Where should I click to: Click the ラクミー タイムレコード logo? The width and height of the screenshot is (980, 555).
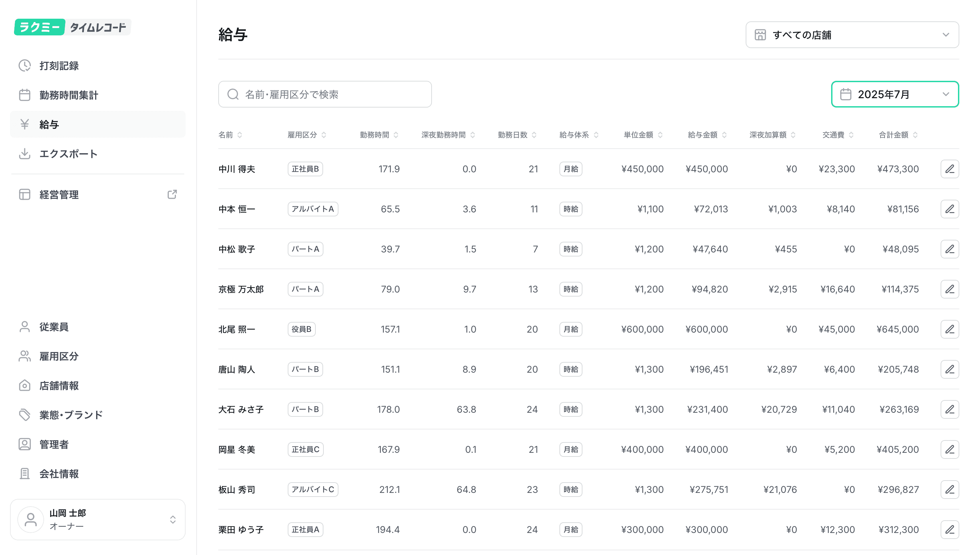point(72,27)
